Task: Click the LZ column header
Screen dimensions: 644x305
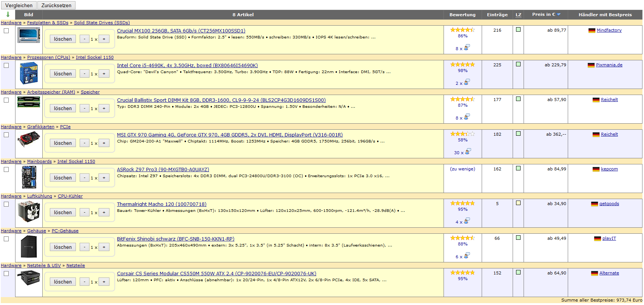Action: coord(518,15)
